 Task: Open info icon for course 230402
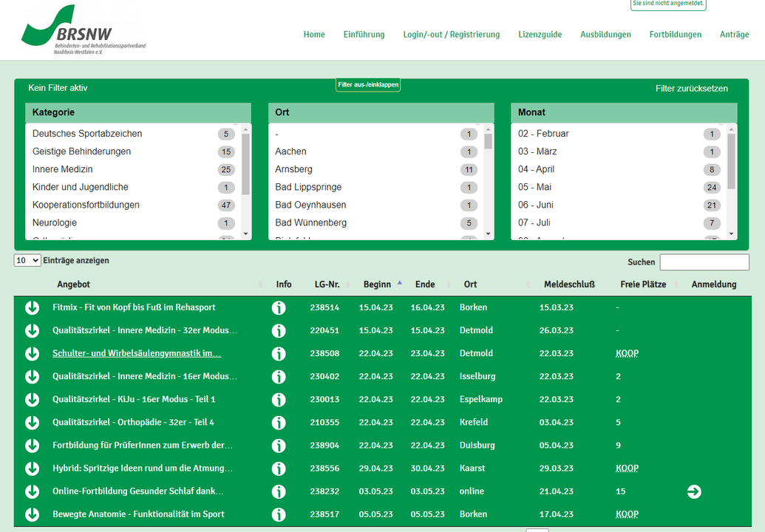click(279, 376)
